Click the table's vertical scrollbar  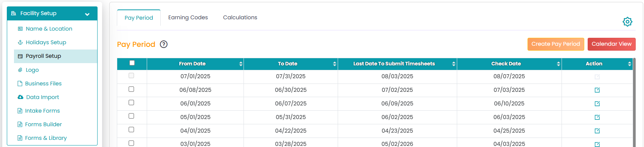[634, 102]
